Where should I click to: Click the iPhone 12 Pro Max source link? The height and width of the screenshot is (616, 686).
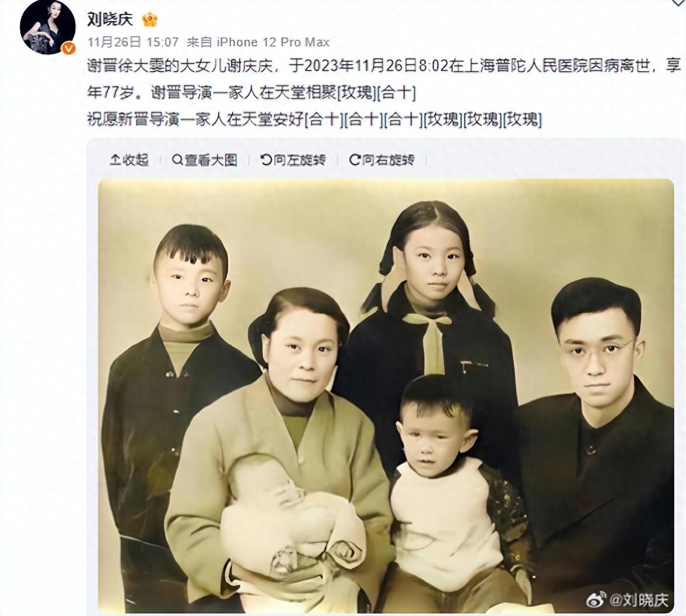click(273, 42)
